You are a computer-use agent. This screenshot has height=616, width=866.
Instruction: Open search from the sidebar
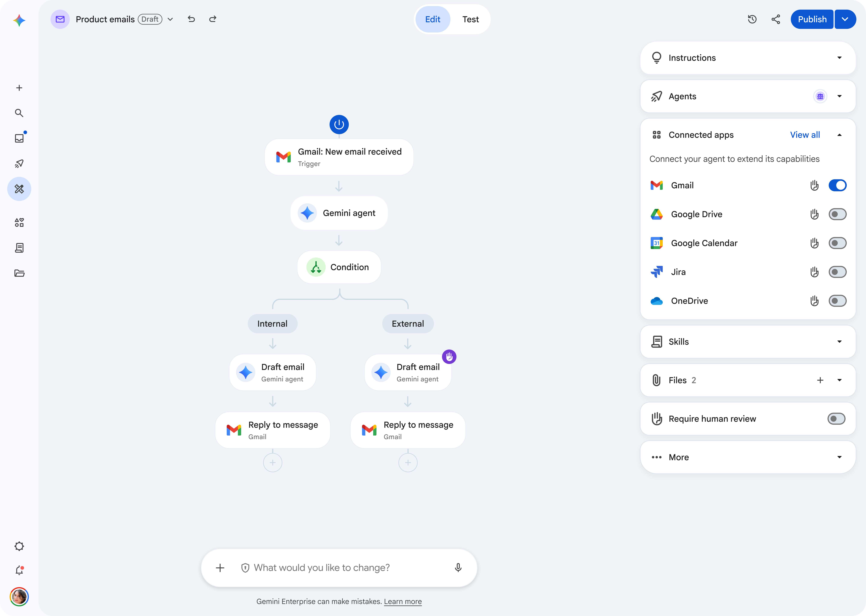tap(19, 113)
